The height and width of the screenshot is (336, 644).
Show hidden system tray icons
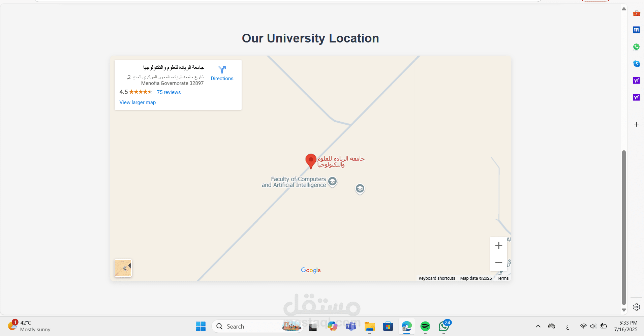click(538, 326)
